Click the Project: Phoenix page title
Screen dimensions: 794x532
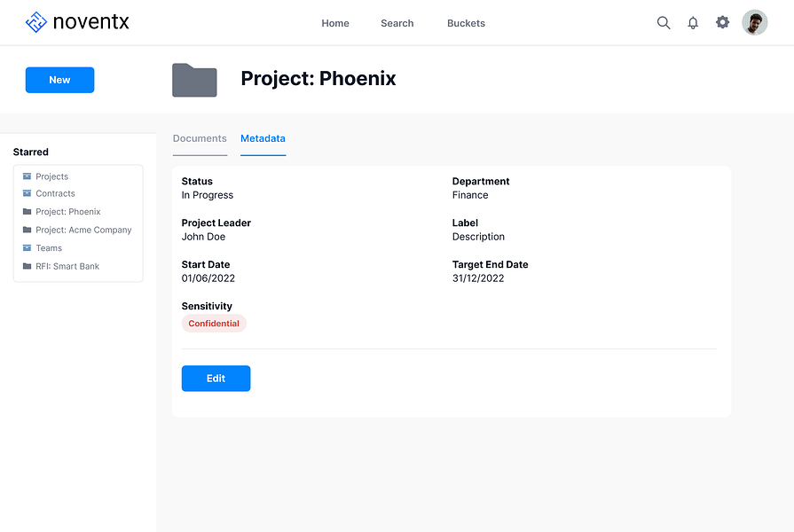point(318,78)
